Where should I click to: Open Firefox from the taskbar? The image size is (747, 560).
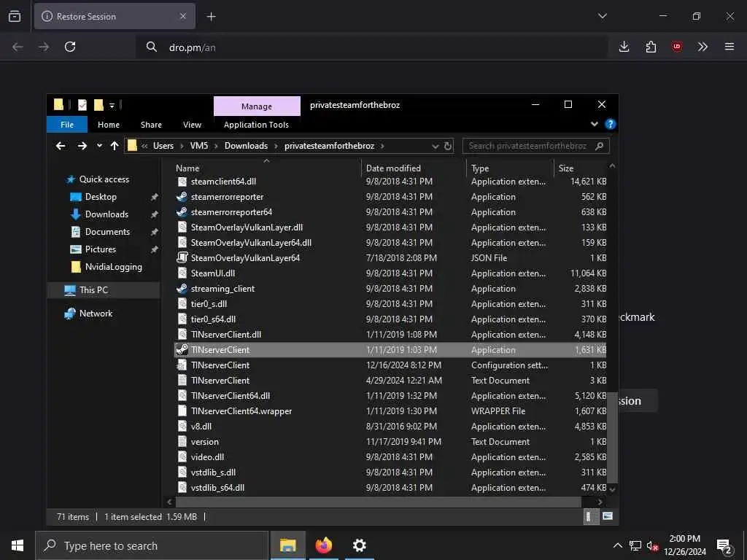coord(323,545)
